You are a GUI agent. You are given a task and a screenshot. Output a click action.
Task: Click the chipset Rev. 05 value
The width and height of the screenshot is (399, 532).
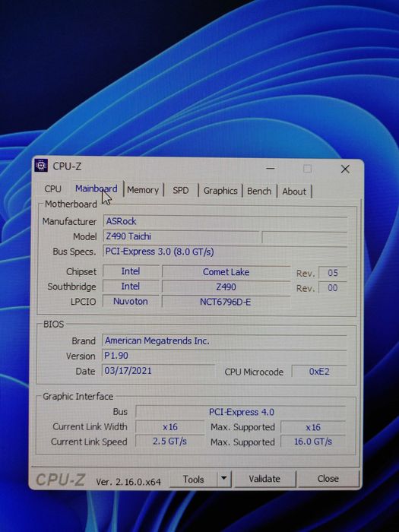click(333, 273)
